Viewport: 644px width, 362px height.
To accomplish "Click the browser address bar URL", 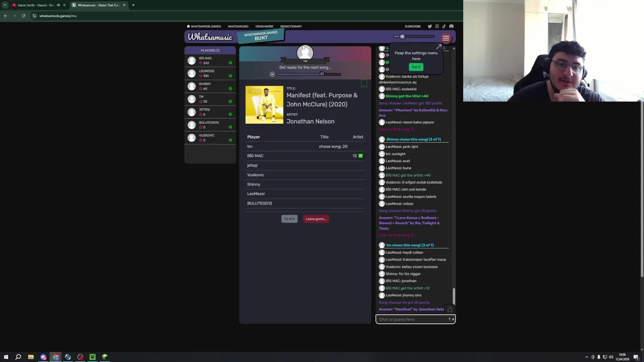I will [x=58, y=16].
